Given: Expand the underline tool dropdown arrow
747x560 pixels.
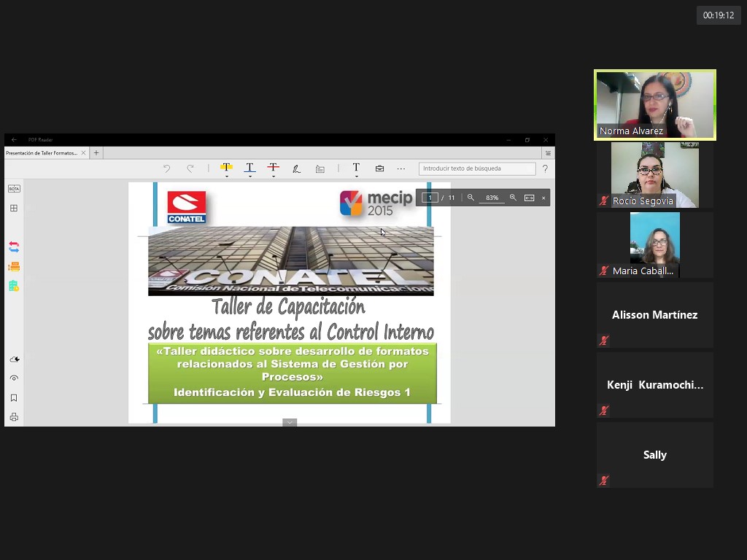Looking at the screenshot, I should pyautogui.click(x=250, y=176).
